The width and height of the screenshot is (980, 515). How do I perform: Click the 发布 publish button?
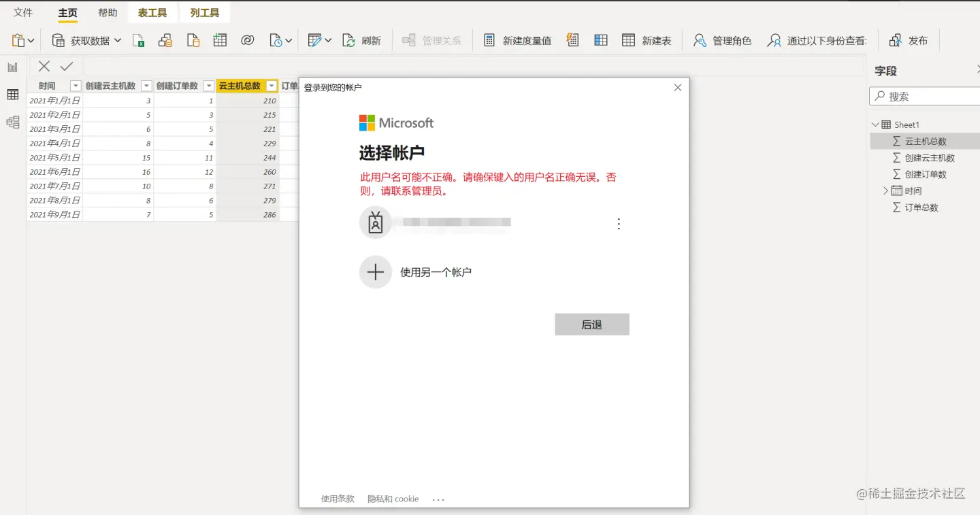tap(909, 41)
